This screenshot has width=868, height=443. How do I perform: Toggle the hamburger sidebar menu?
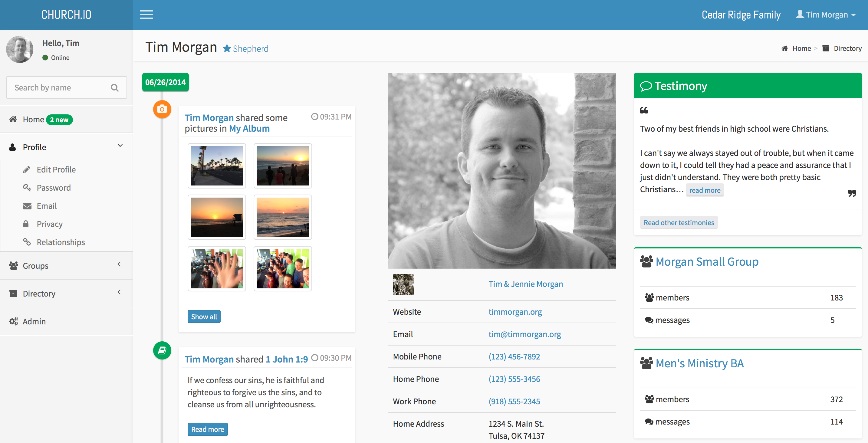[146, 15]
